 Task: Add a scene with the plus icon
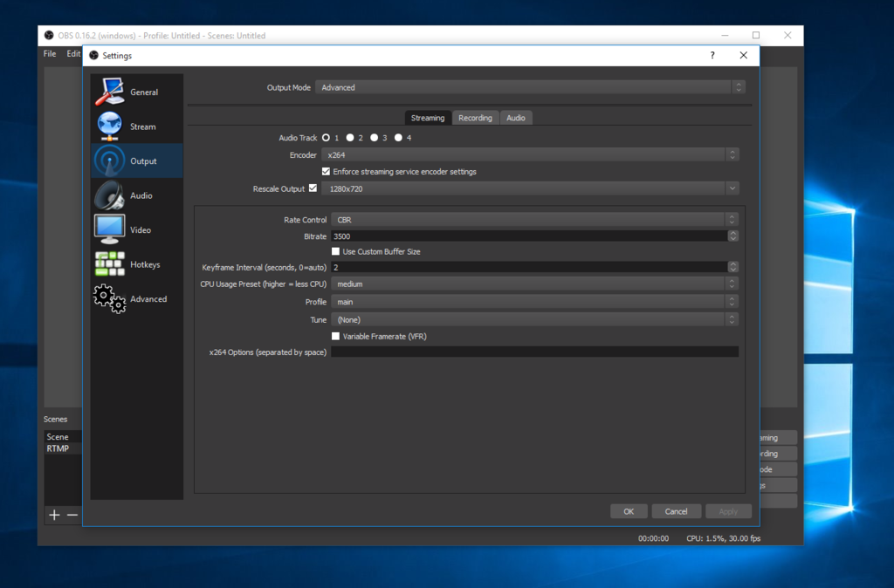pos(54,515)
